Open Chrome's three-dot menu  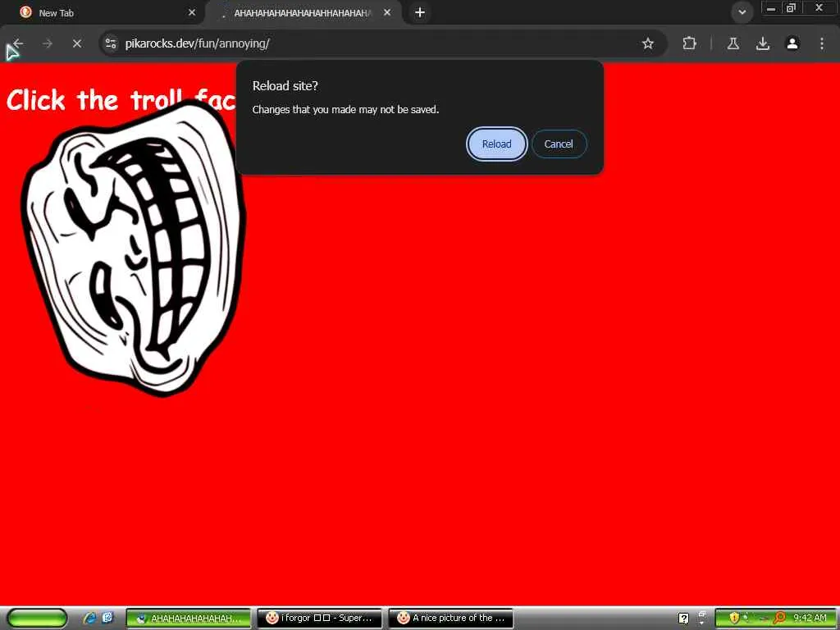coord(822,43)
